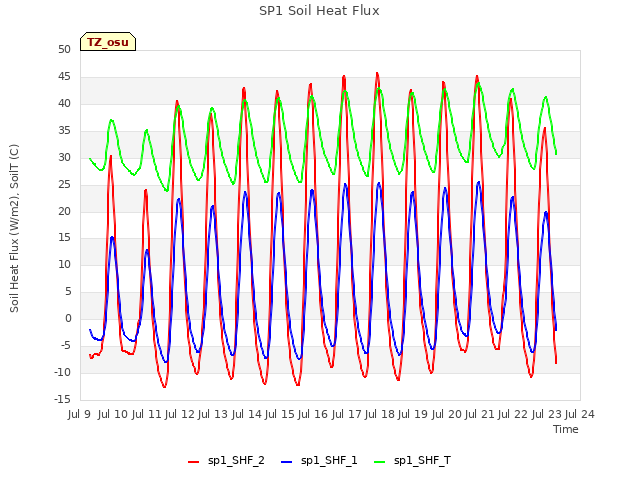Click the red curve's highest peak on Jul 18
Image resolution: width=640 pixels, height=480 pixels.
[x=377, y=73]
